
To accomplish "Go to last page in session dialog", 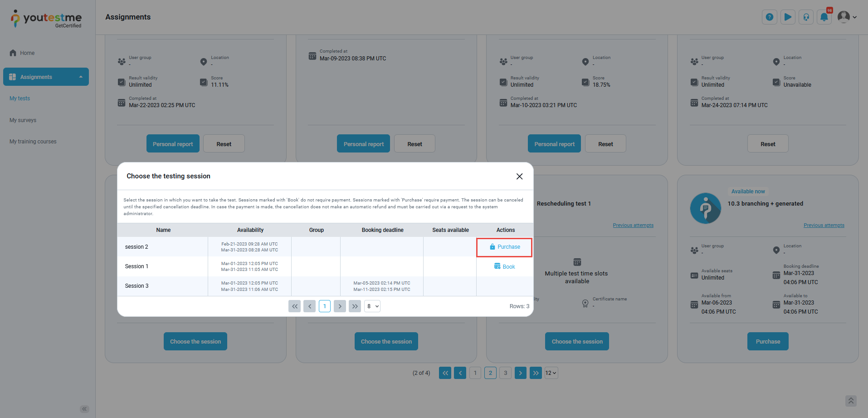I will coord(355,306).
